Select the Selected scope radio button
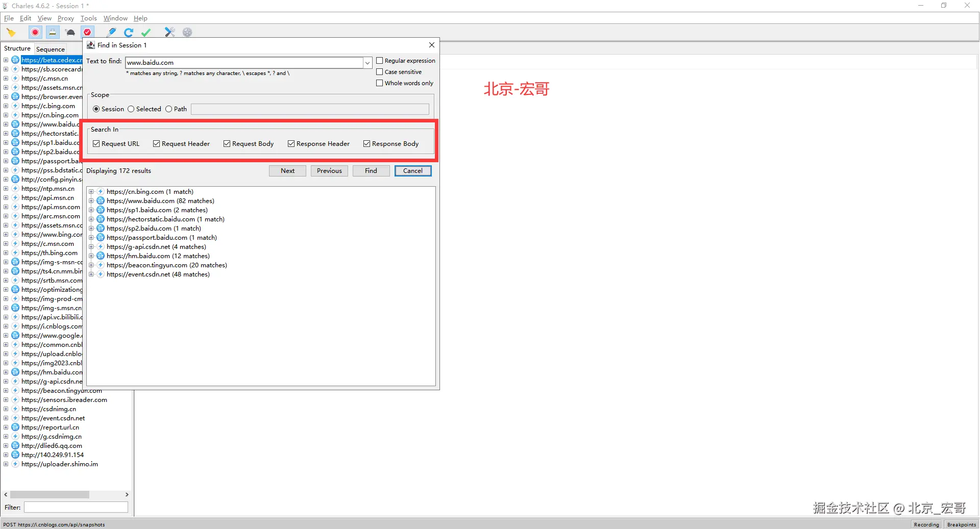The height and width of the screenshot is (529, 980). tap(131, 109)
